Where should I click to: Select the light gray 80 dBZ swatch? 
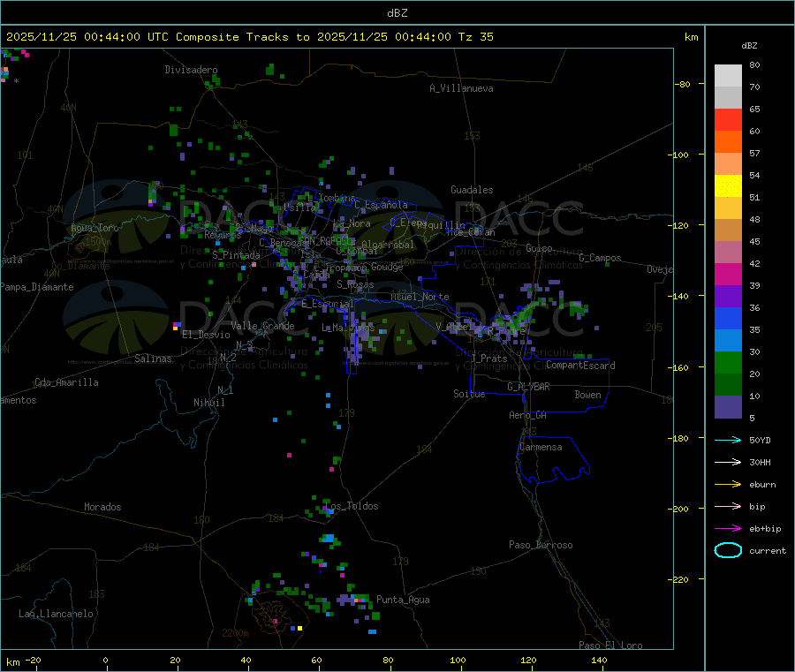coord(728,76)
